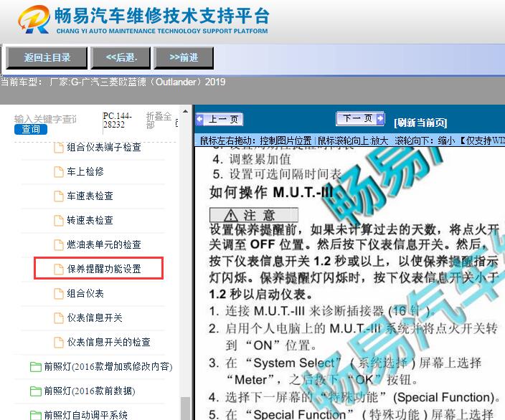Viewport: 505px width, 420px height.
Task: Expand the 前照灯(2016款前数据) folder
Action: [89, 391]
